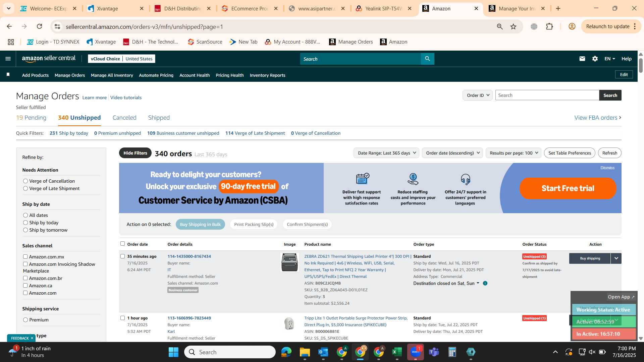Open the Seller Central hamburger menu
644x362 pixels.
[x=8, y=59]
